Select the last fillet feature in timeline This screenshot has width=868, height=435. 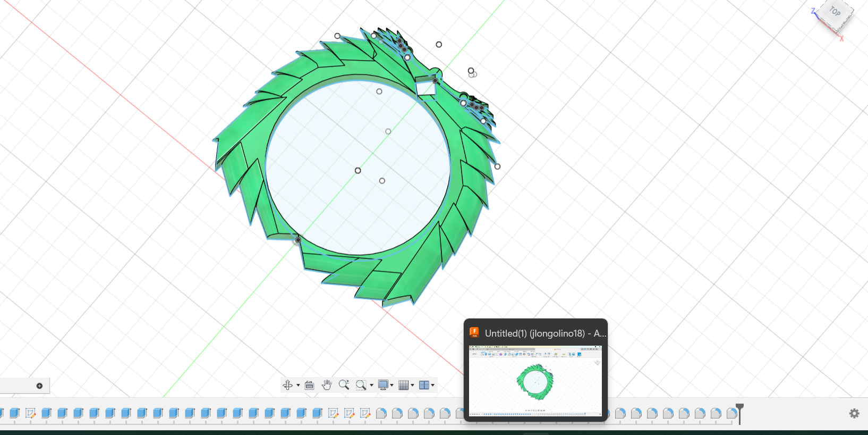pyautogui.click(x=731, y=413)
